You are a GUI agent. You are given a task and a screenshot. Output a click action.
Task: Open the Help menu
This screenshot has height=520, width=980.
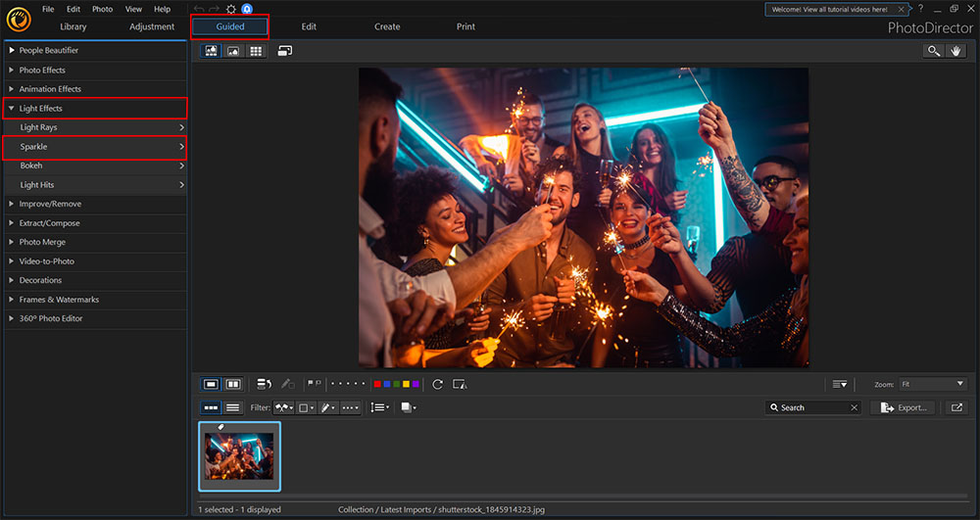point(162,9)
